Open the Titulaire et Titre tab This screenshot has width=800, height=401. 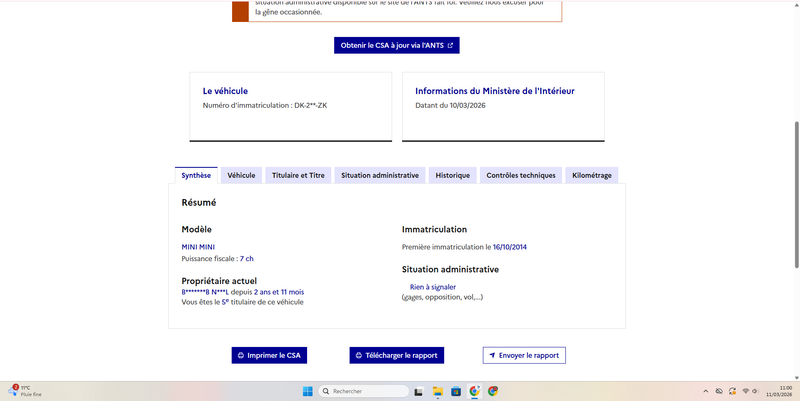click(x=298, y=175)
